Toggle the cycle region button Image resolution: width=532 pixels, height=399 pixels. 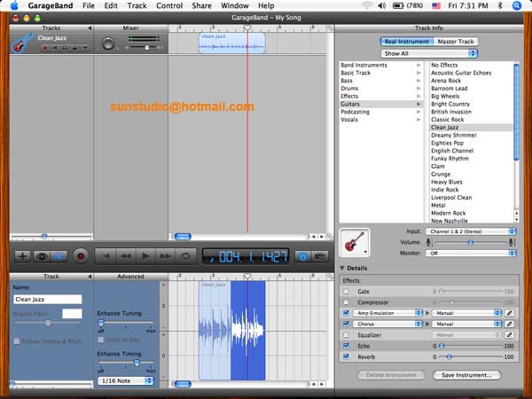[x=185, y=256]
